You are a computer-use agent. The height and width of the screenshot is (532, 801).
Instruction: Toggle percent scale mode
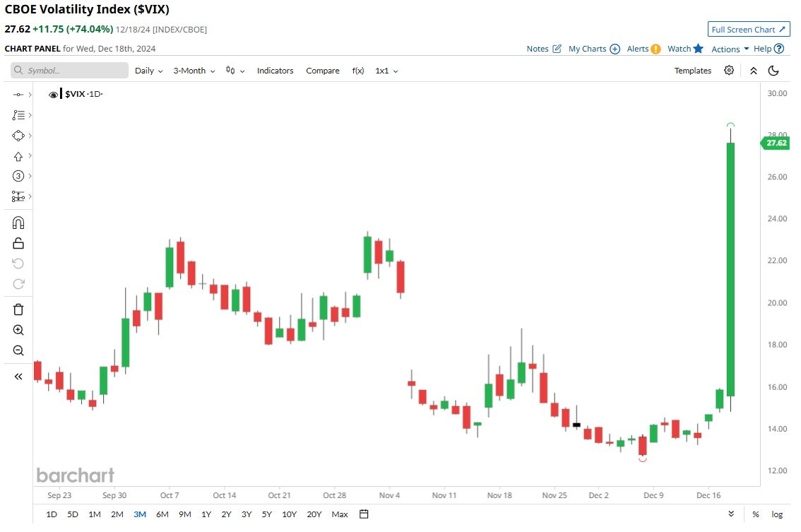click(x=756, y=514)
